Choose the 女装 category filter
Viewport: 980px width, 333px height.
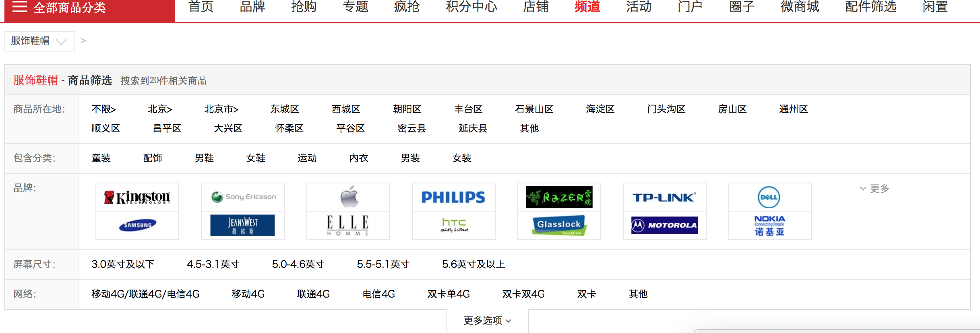pyautogui.click(x=462, y=158)
